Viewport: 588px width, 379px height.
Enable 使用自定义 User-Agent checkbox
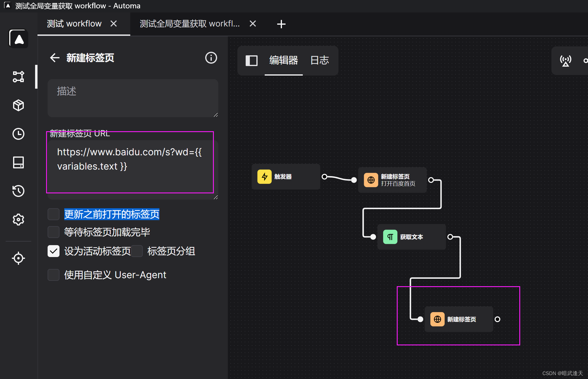54,275
